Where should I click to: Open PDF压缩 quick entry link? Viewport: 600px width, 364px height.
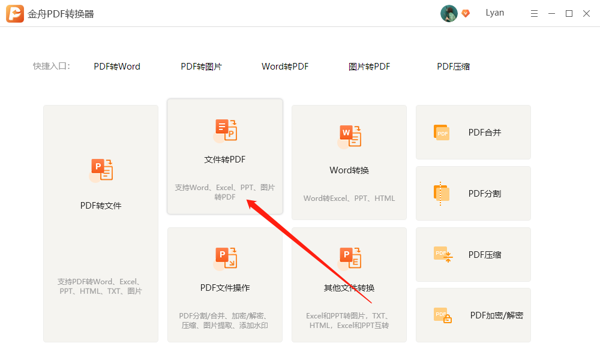(454, 67)
